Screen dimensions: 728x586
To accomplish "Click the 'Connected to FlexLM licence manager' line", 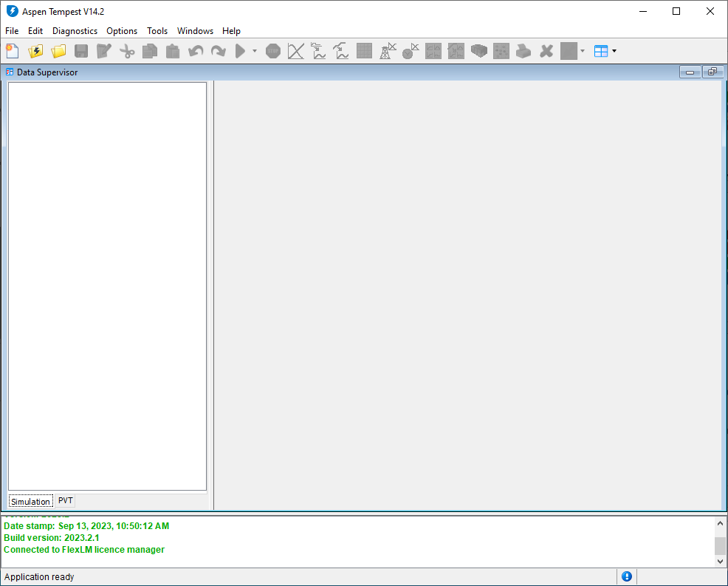I will click(x=84, y=549).
